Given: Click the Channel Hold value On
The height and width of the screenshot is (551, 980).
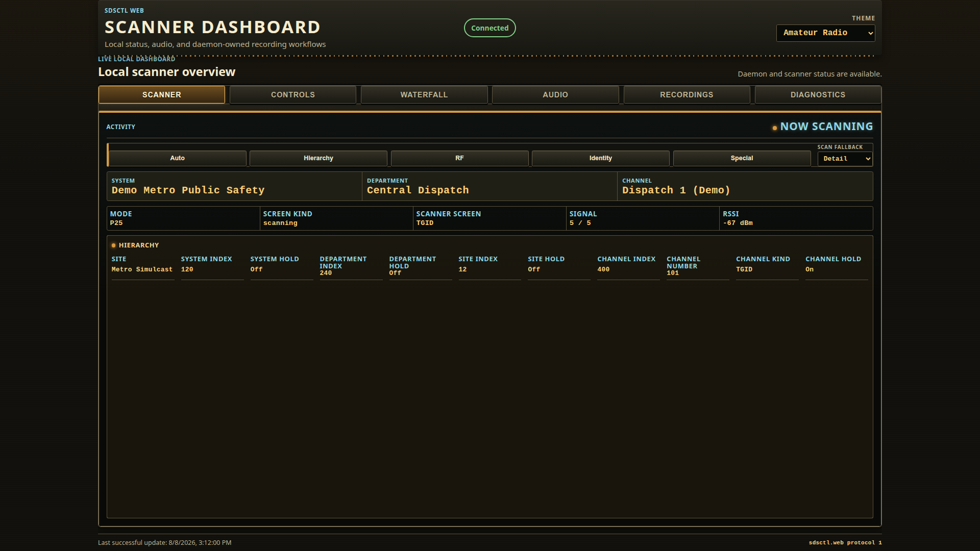Looking at the screenshot, I should [810, 269].
